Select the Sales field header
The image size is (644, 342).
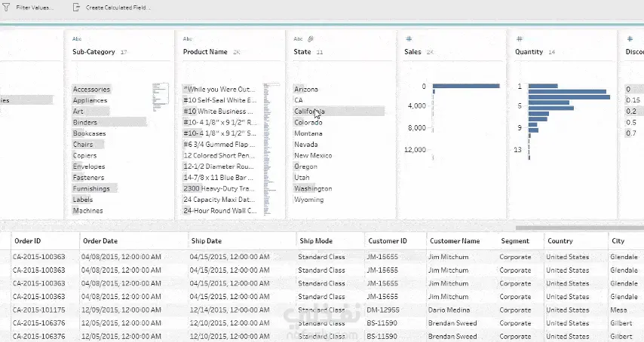click(x=412, y=52)
